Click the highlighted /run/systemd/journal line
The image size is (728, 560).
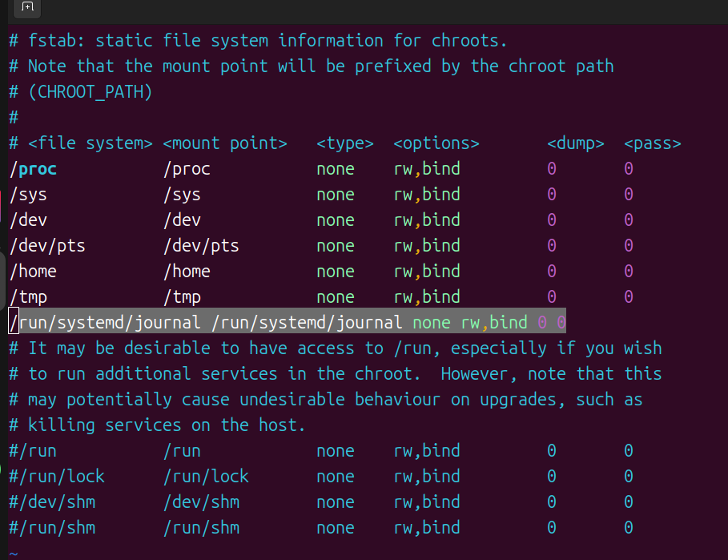[287, 323]
